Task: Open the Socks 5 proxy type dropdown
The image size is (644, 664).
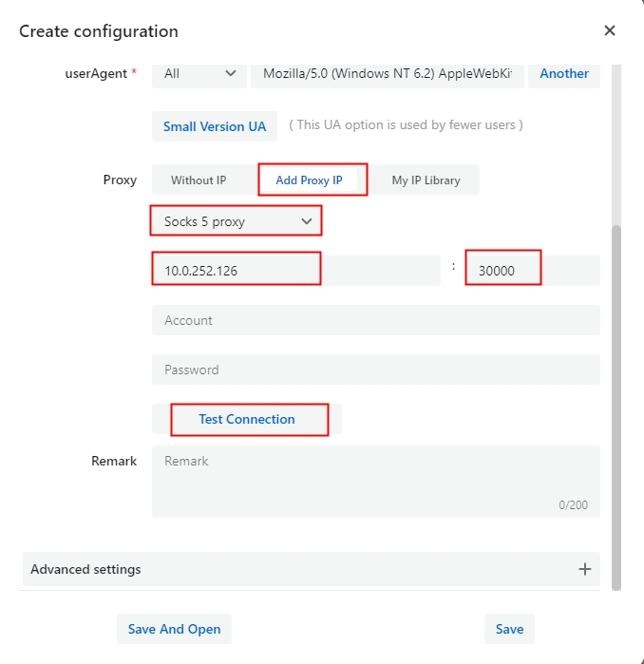Action: point(237,221)
